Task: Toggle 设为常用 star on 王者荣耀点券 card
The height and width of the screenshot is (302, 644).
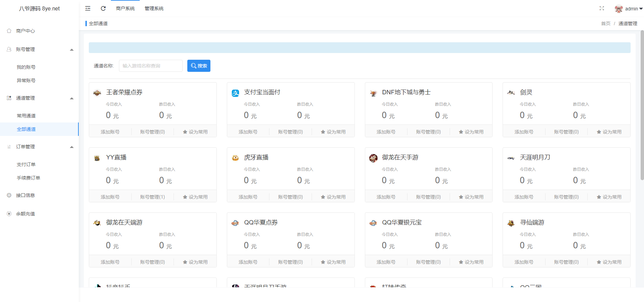Action: click(x=195, y=132)
